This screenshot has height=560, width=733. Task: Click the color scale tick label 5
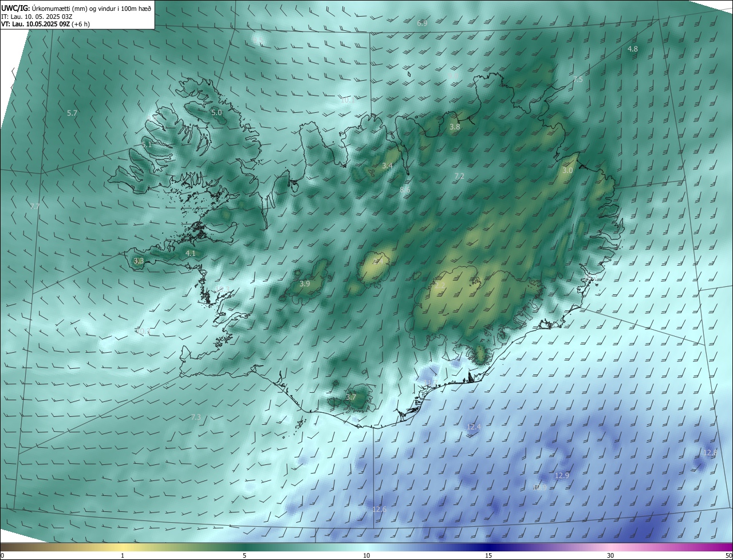[245, 556]
